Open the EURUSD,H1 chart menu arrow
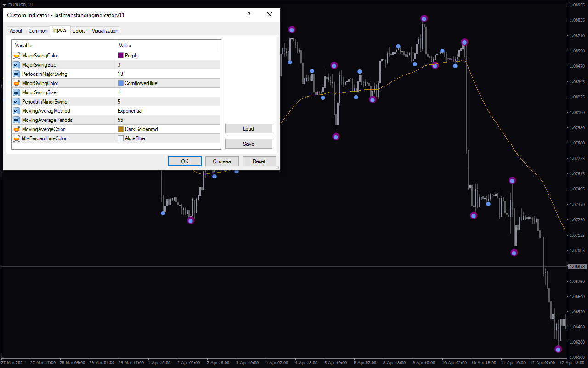Screen dimensions: 588x368 coord(4,5)
